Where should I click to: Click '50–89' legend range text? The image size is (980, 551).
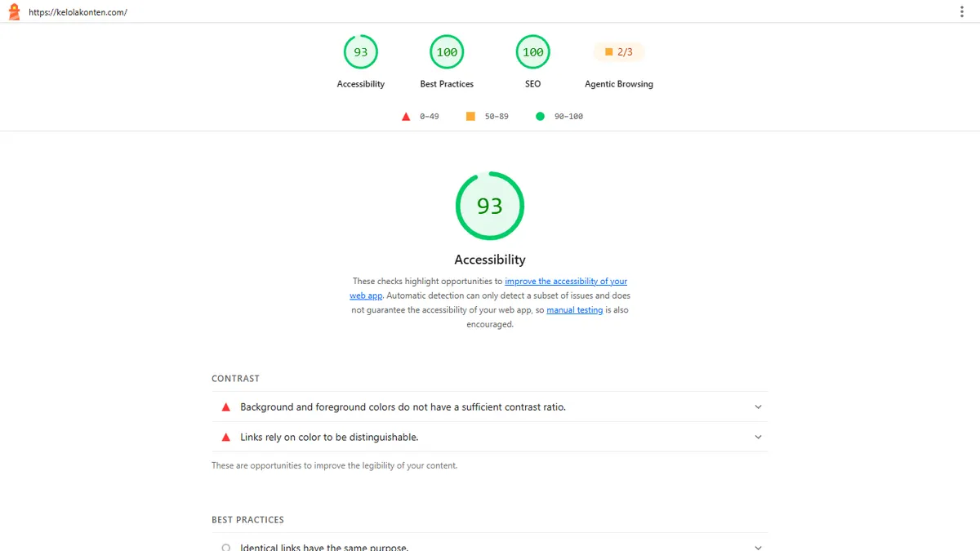[x=497, y=117]
